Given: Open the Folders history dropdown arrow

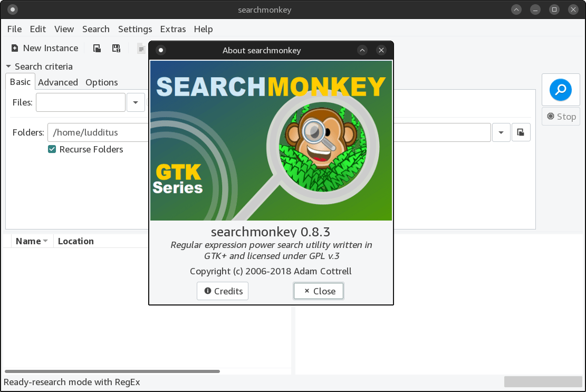Looking at the screenshot, I should [501, 132].
